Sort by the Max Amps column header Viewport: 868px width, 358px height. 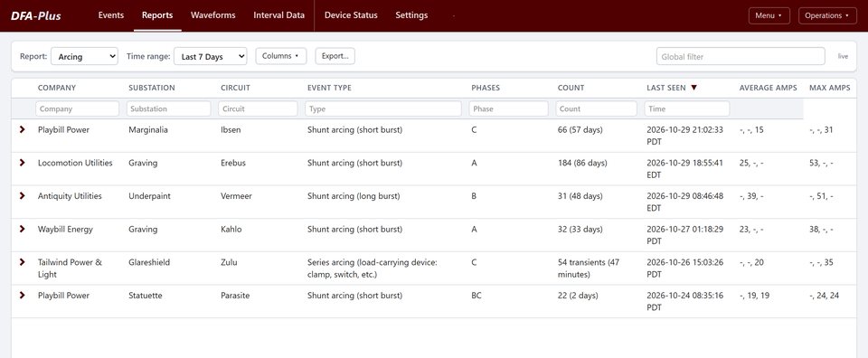pyautogui.click(x=830, y=88)
